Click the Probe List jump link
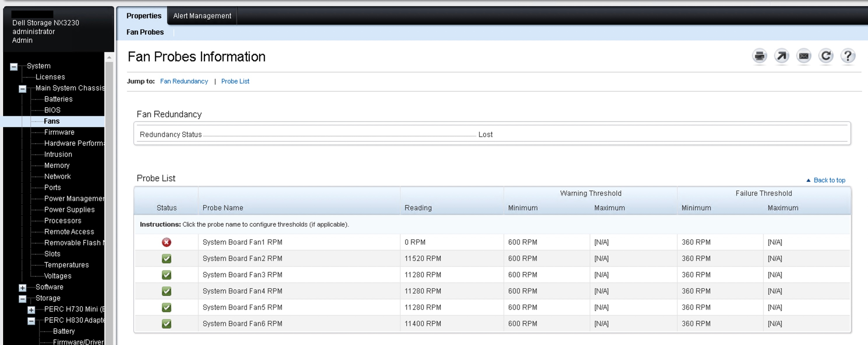Screen dimensions: 868x345 pyautogui.click(x=234, y=81)
